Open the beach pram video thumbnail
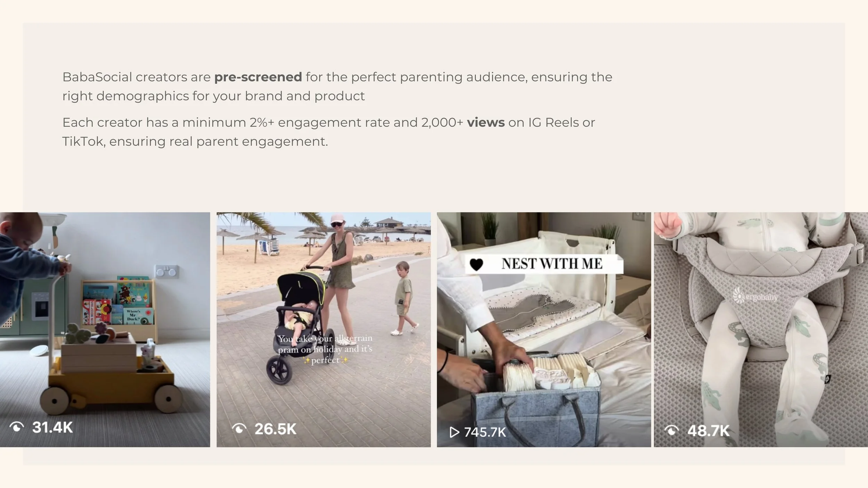This screenshot has width=868, height=488. [x=324, y=329]
